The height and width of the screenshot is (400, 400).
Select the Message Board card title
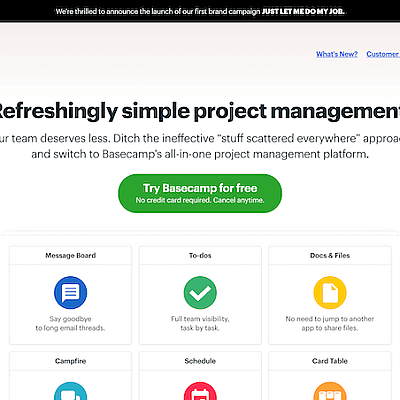[x=70, y=256]
